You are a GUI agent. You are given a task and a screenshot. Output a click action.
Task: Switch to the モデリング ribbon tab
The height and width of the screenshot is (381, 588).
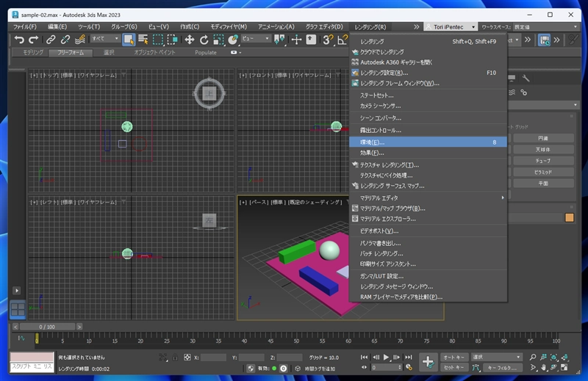[33, 52]
